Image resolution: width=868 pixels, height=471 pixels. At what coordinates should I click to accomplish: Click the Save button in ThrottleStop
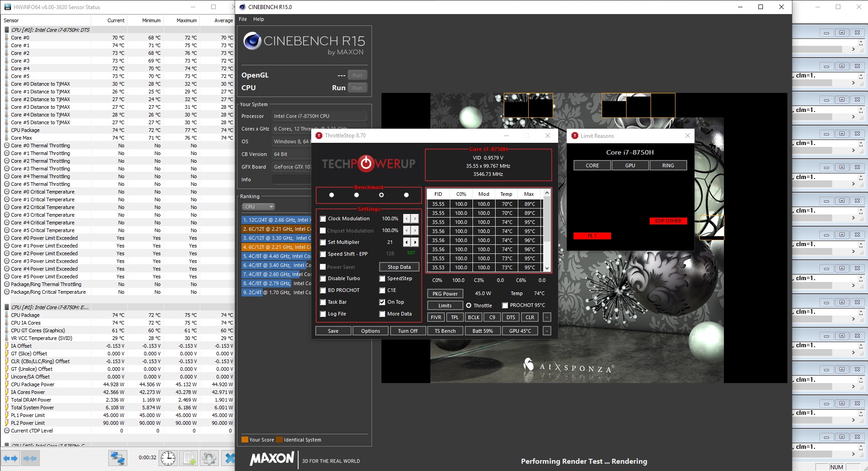coord(333,331)
